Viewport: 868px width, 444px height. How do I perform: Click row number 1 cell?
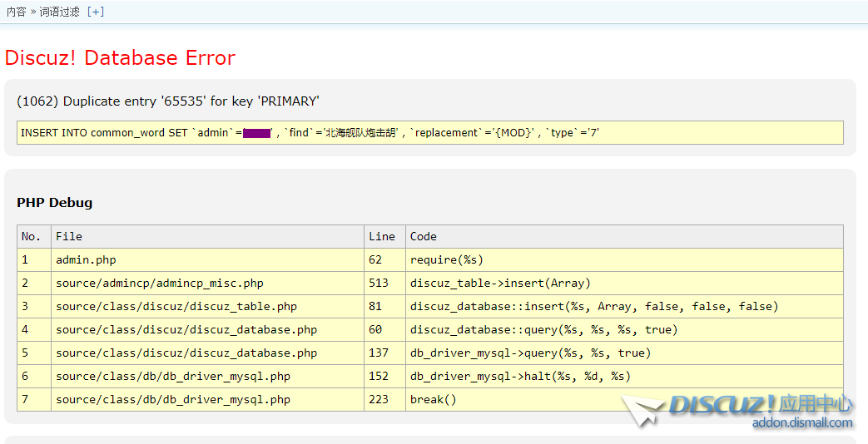tap(34, 260)
